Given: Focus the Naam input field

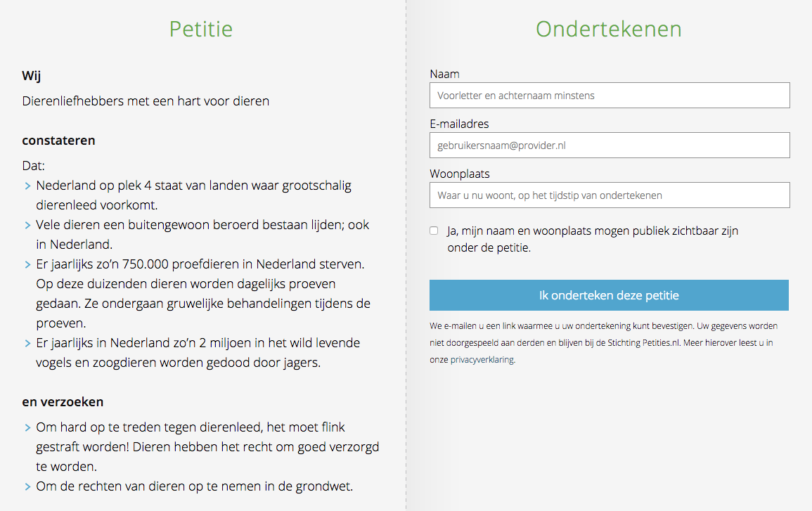Looking at the screenshot, I should click(x=610, y=96).
